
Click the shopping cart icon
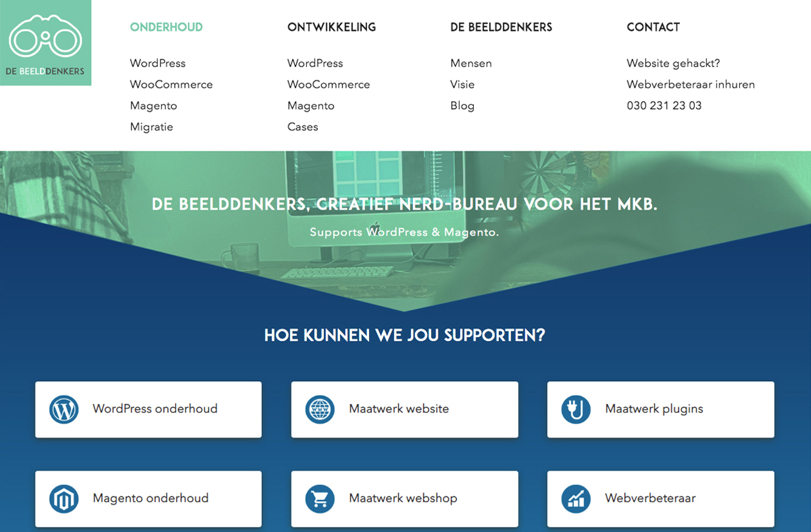[x=320, y=498]
